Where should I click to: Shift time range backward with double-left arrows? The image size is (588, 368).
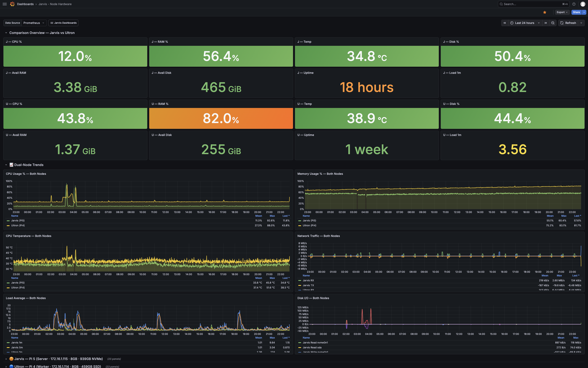(x=505, y=23)
